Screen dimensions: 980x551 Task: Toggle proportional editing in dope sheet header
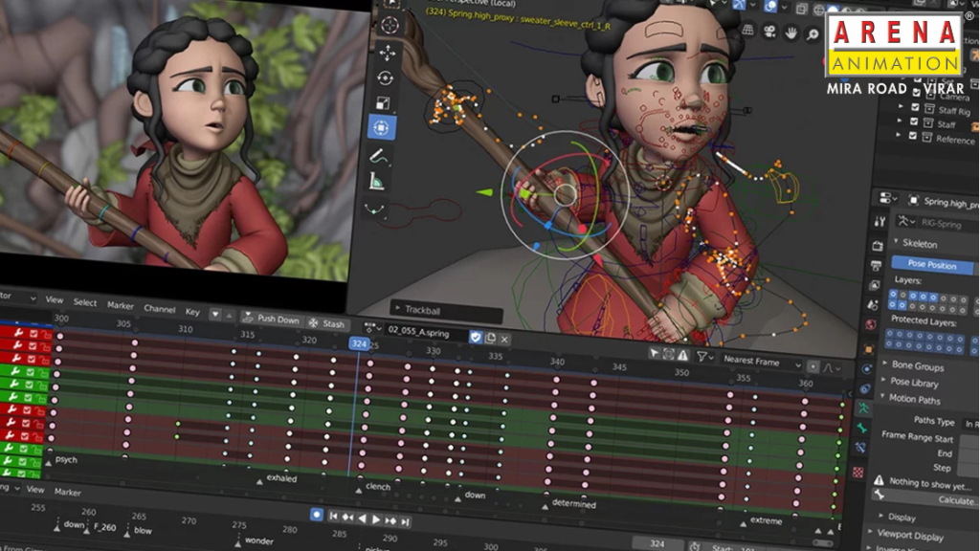[x=813, y=365]
